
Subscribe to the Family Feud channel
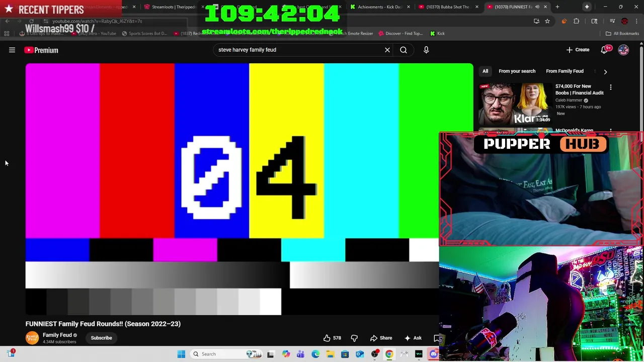101,338
